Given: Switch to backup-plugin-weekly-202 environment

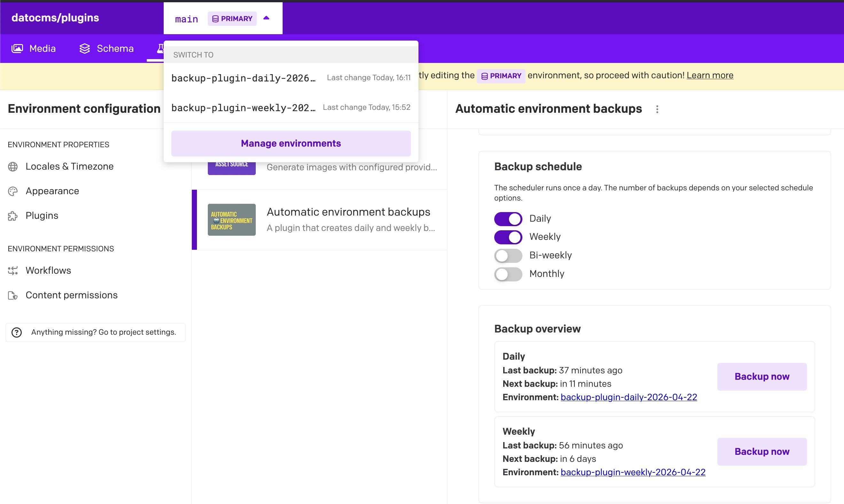Looking at the screenshot, I should [x=291, y=108].
